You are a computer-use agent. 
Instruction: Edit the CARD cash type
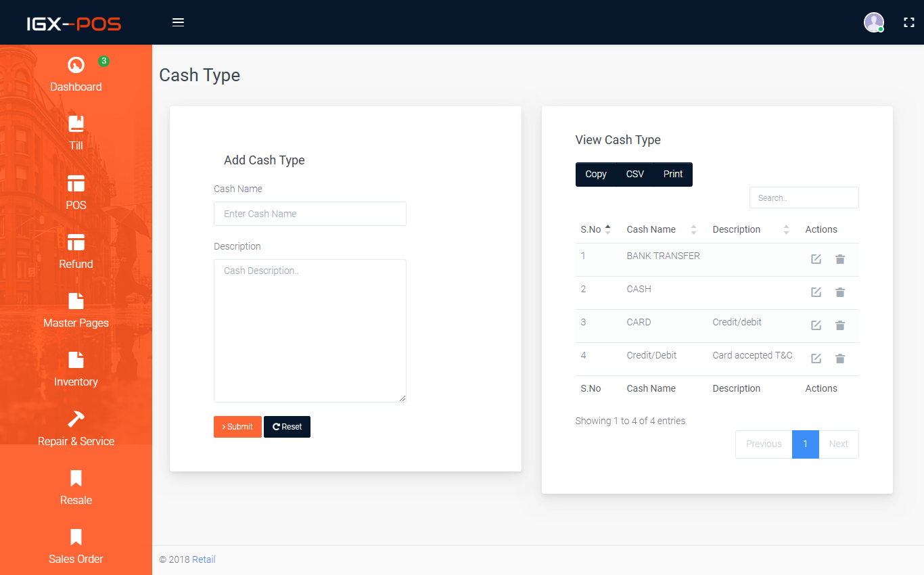tap(816, 325)
